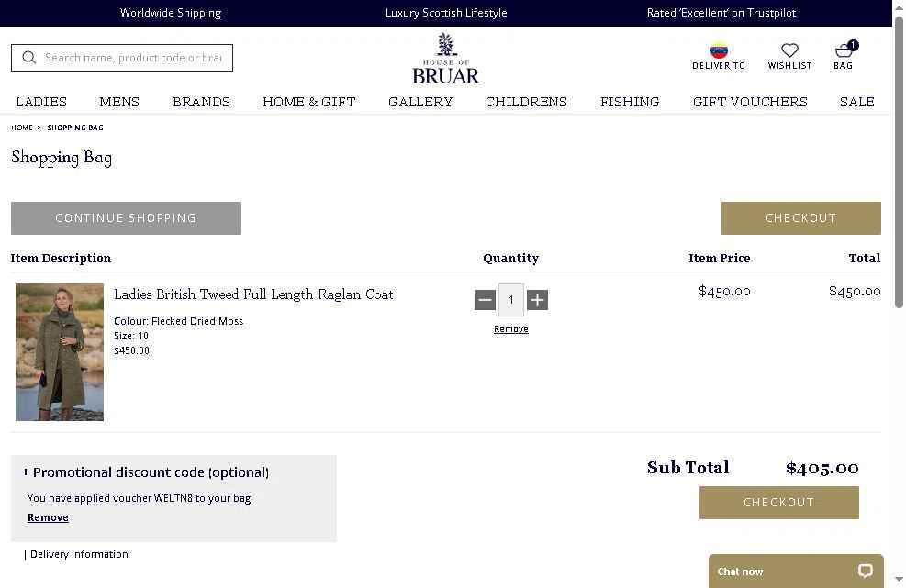Click the Size: 10 text
906x588 pixels.
(131, 336)
